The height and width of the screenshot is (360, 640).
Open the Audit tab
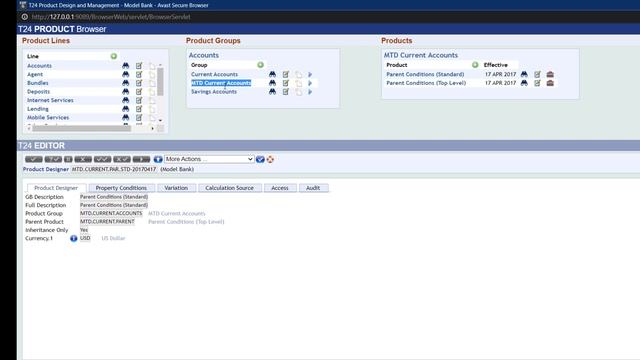[313, 188]
